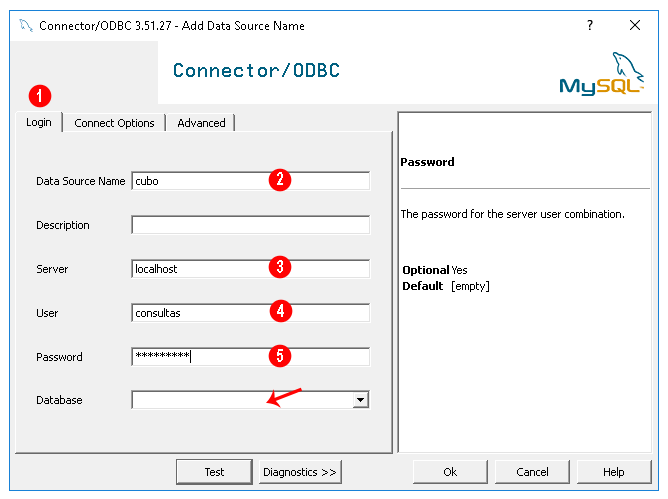Click the 'Default' label in help pane
The height and width of the screenshot is (499, 668).
click(423, 286)
